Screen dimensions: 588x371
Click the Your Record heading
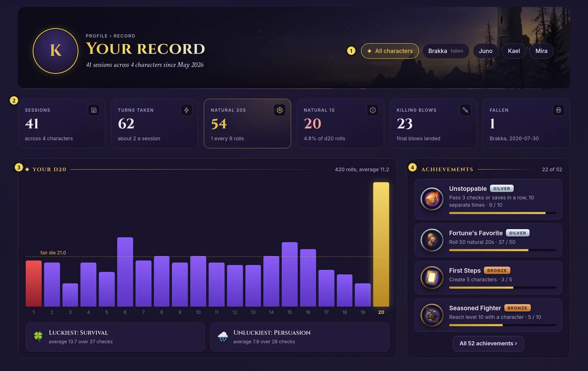click(145, 49)
